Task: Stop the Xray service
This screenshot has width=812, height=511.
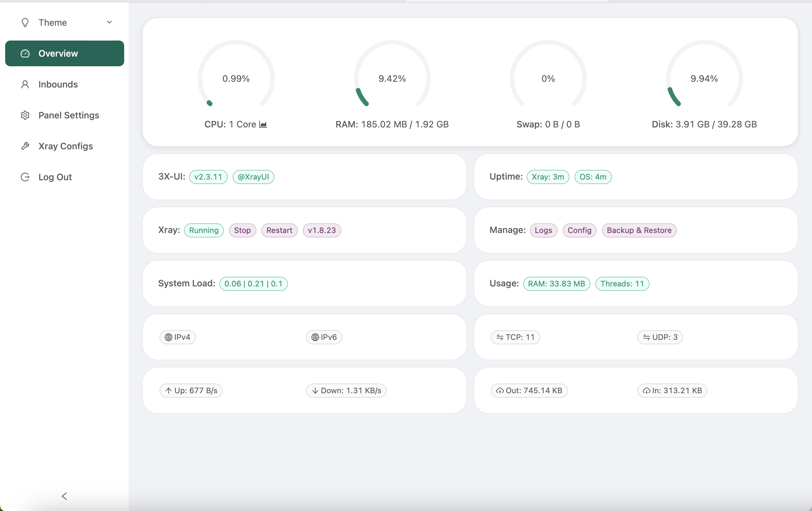Action: coord(242,230)
